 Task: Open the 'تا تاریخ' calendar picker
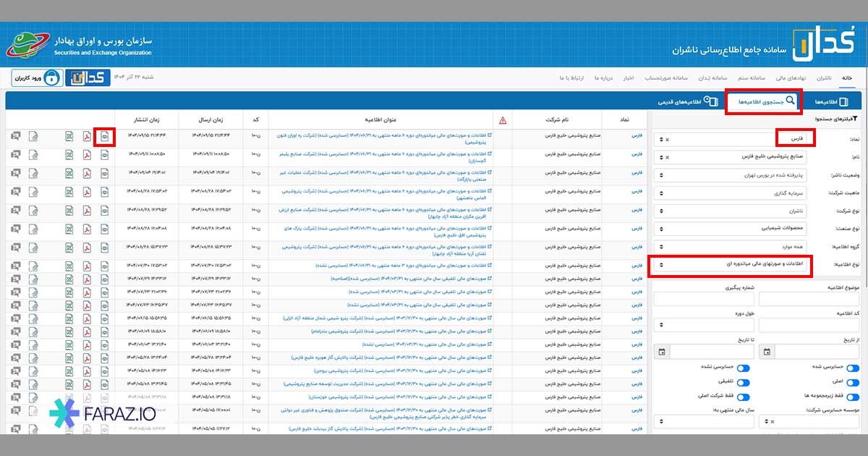pyautogui.click(x=662, y=352)
